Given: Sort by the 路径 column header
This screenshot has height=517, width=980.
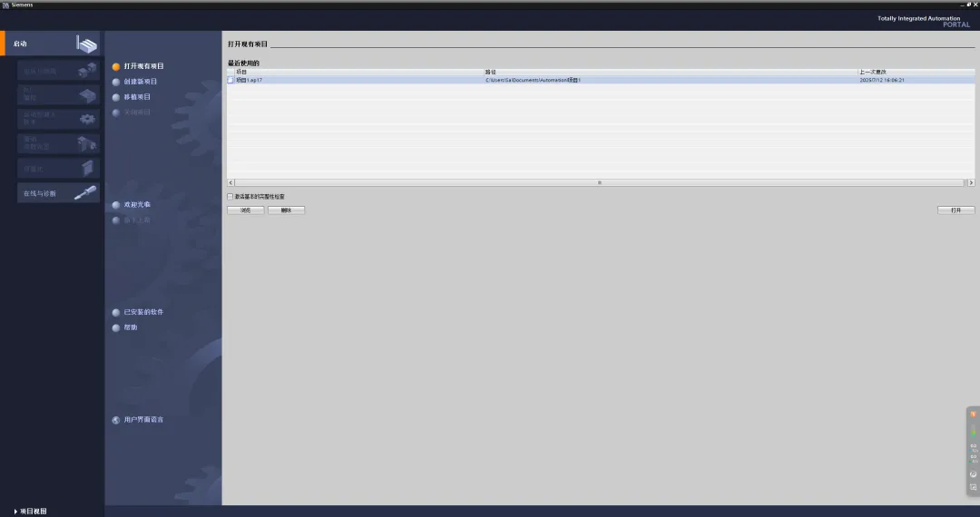Looking at the screenshot, I should coord(671,72).
